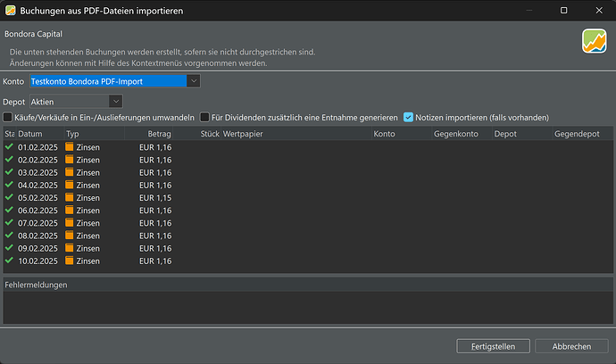Click green checkmark status for 08.02.2025
The width and height of the screenshot is (616, 364).
click(x=9, y=236)
